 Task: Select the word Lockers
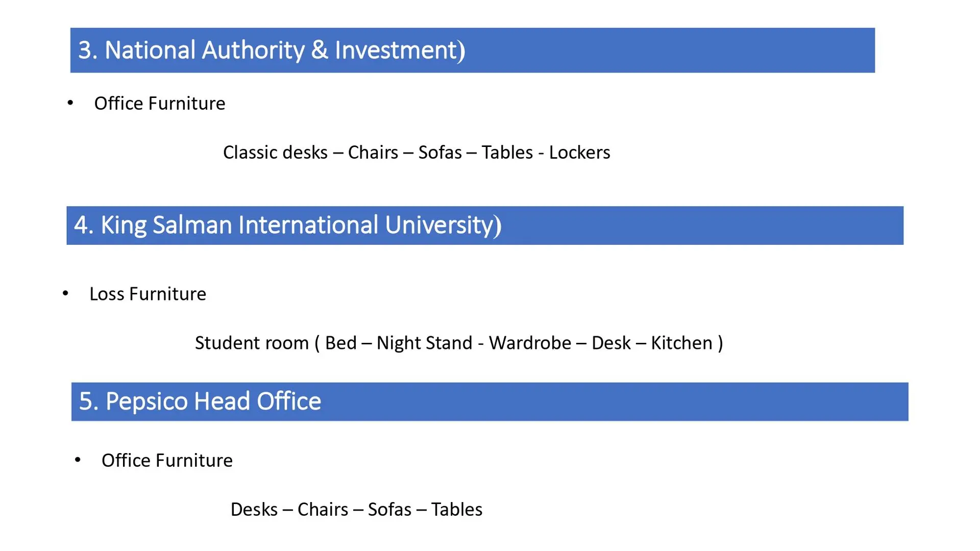[x=579, y=153]
